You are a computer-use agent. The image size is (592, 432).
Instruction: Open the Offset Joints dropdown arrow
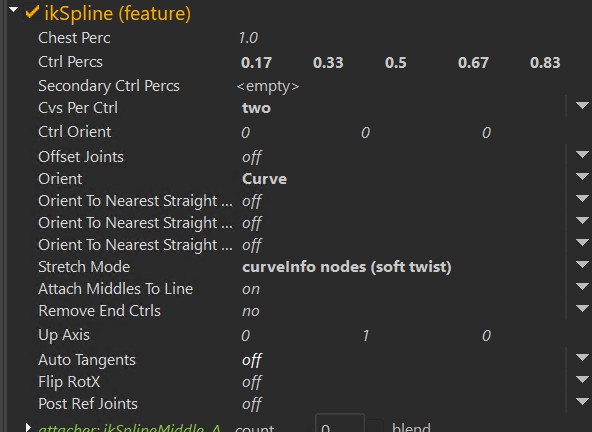(583, 154)
